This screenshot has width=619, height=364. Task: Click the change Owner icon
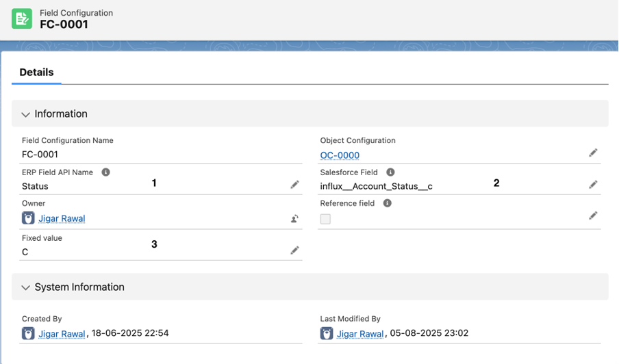[294, 218]
